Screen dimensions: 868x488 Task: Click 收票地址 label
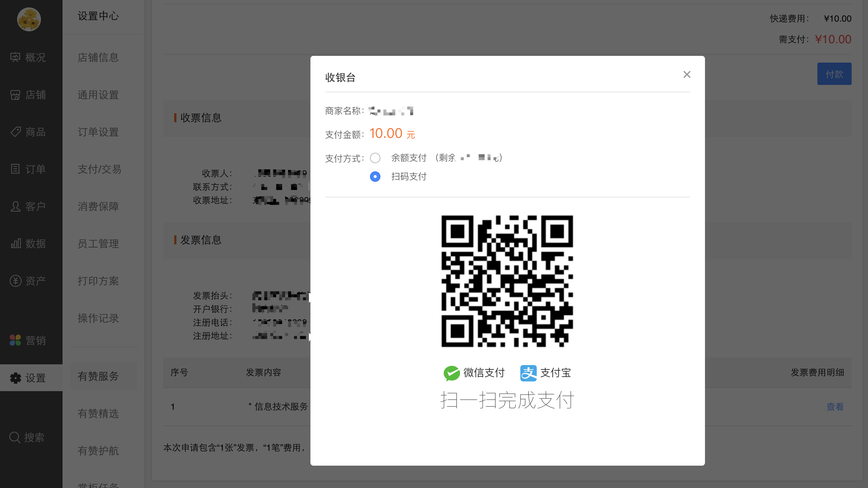click(213, 200)
